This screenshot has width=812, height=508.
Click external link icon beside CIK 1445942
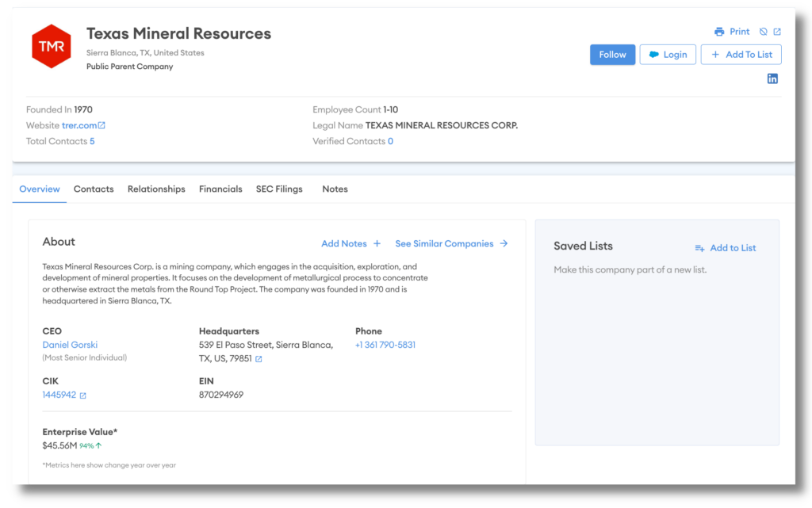click(82, 395)
